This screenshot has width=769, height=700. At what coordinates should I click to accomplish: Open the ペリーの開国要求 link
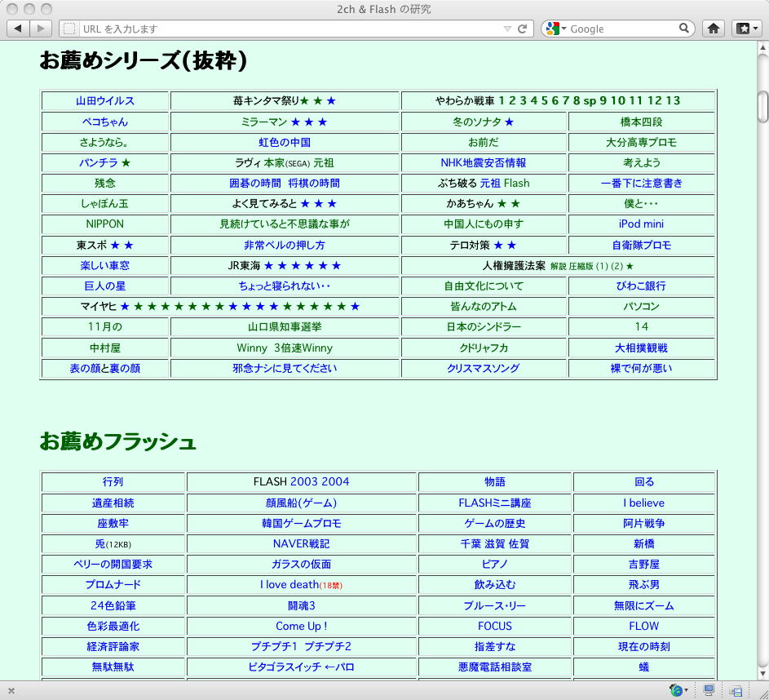point(113,565)
